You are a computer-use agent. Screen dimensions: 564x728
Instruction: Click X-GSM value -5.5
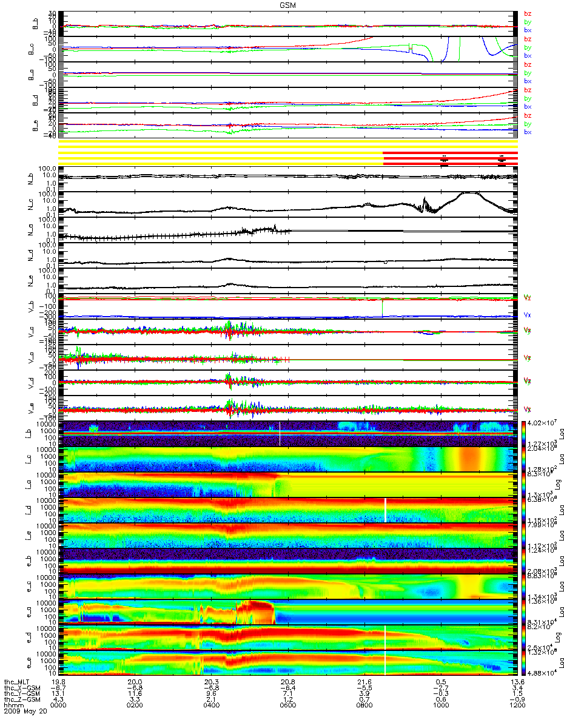coord(364,688)
